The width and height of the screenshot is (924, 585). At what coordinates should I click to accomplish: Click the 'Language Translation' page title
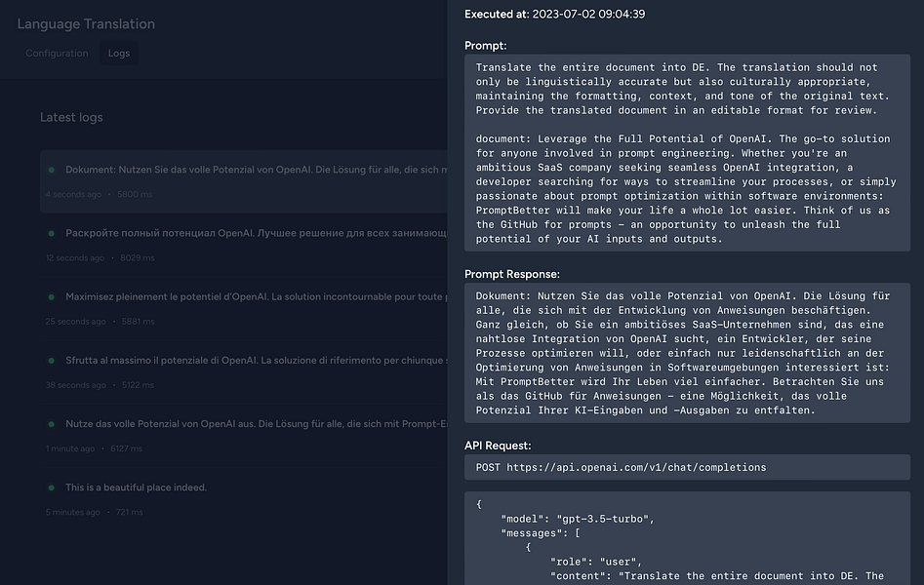tap(86, 24)
